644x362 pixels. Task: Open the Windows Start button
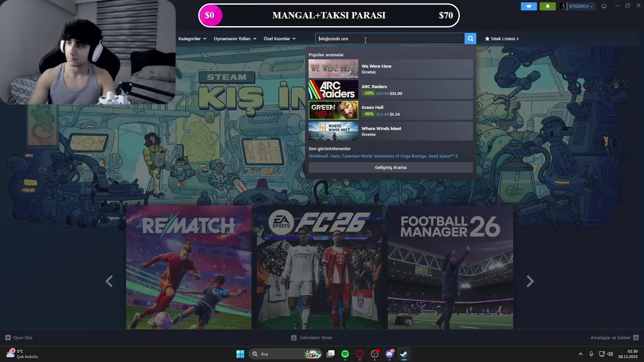tap(240, 354)
